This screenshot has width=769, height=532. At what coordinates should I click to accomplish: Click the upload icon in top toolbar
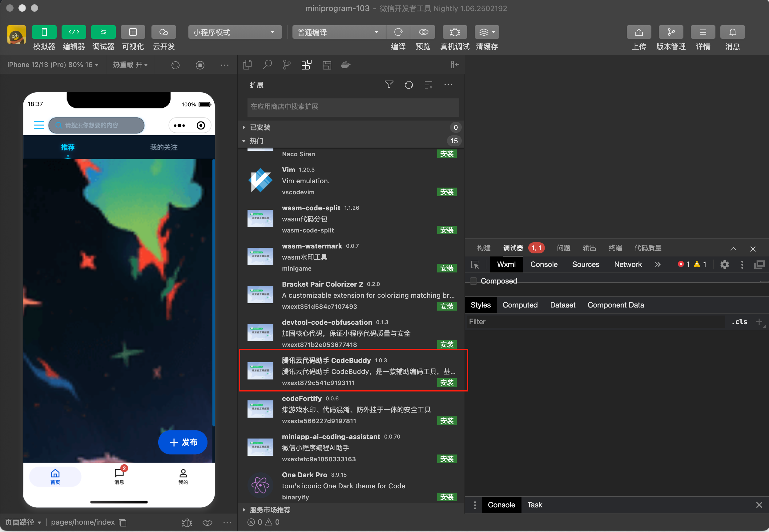(638, 32)
